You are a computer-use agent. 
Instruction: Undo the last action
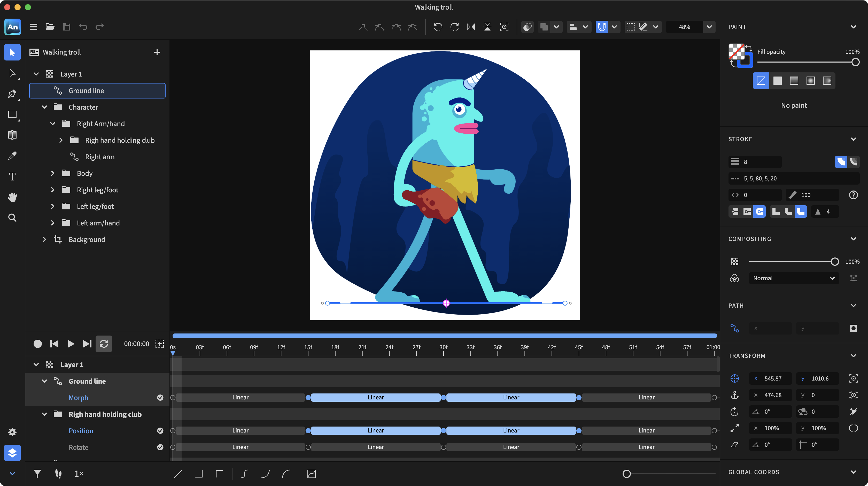click(x=83, y=27)
